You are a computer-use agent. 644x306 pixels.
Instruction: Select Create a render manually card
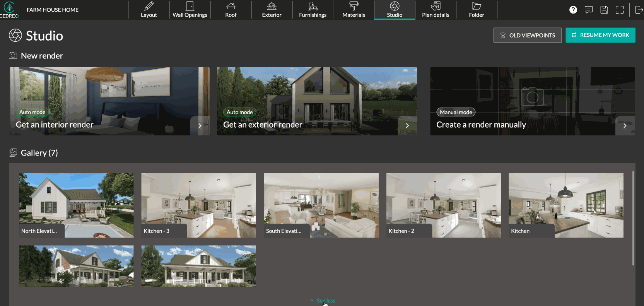click(532, 101)
